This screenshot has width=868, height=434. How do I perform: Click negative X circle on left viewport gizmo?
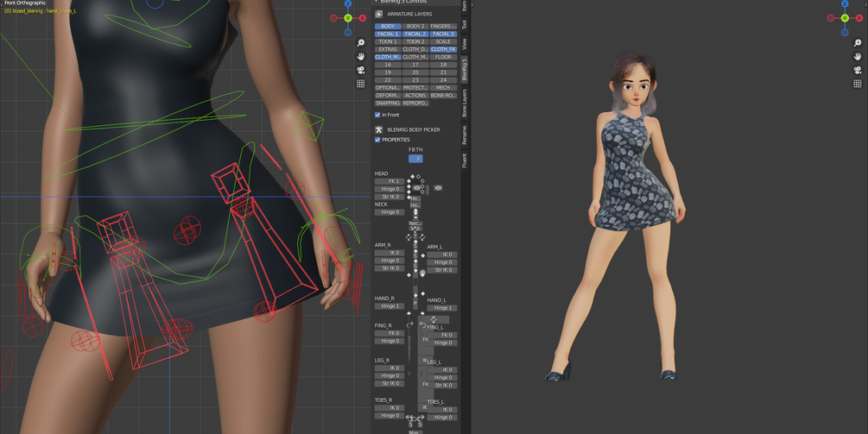333,18
